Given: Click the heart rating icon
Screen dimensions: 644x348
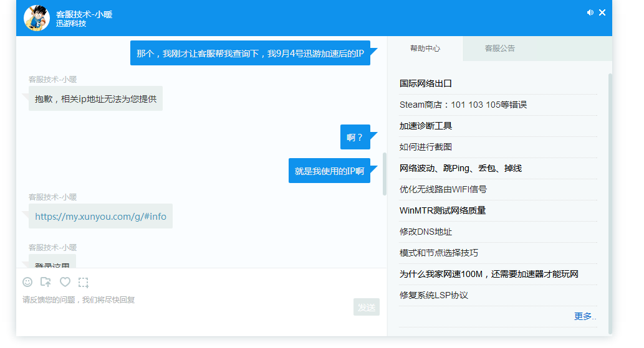Looking at the screenshot, I should tap(65, 282).
